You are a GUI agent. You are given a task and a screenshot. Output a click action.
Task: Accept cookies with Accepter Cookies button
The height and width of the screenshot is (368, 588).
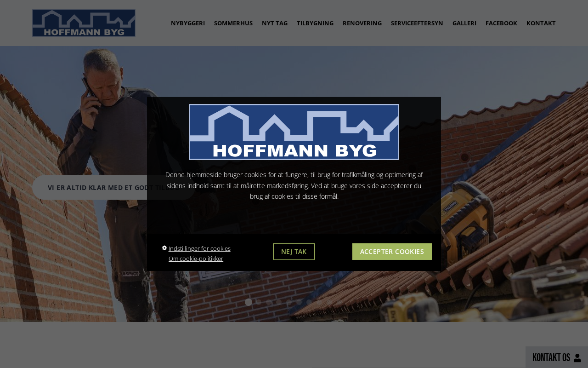[x=392, y=252]
